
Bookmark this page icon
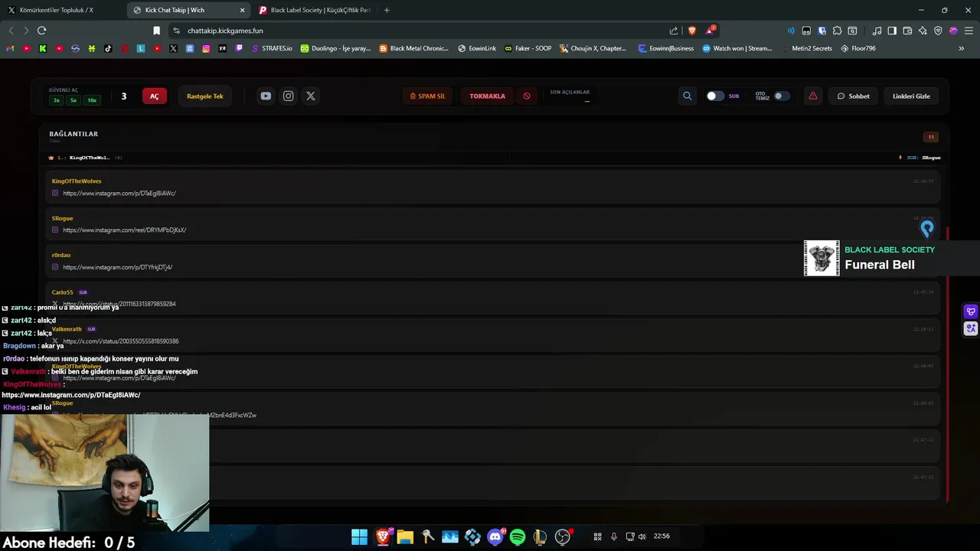pos(156,31)
